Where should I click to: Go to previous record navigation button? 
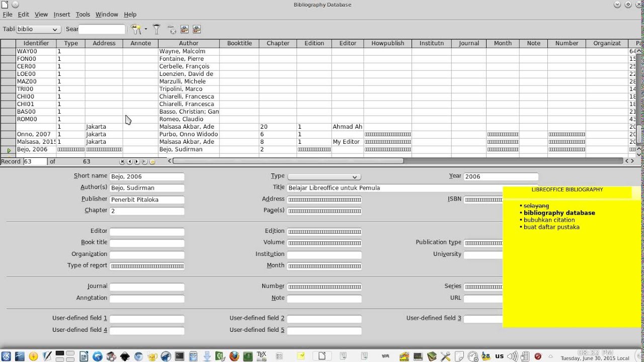pyautogui.click(x=130, y=161)
